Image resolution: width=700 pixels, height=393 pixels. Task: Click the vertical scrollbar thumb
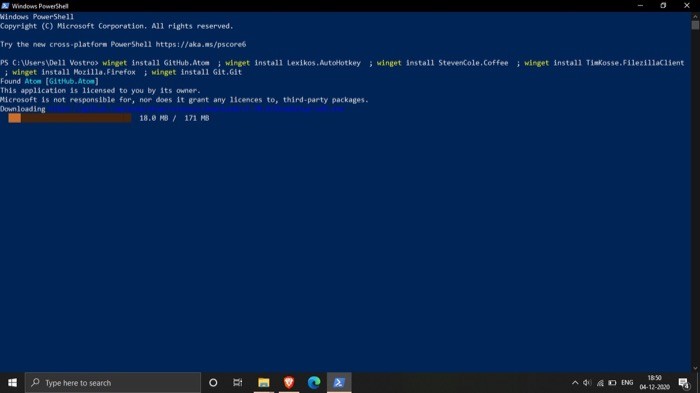696,25
